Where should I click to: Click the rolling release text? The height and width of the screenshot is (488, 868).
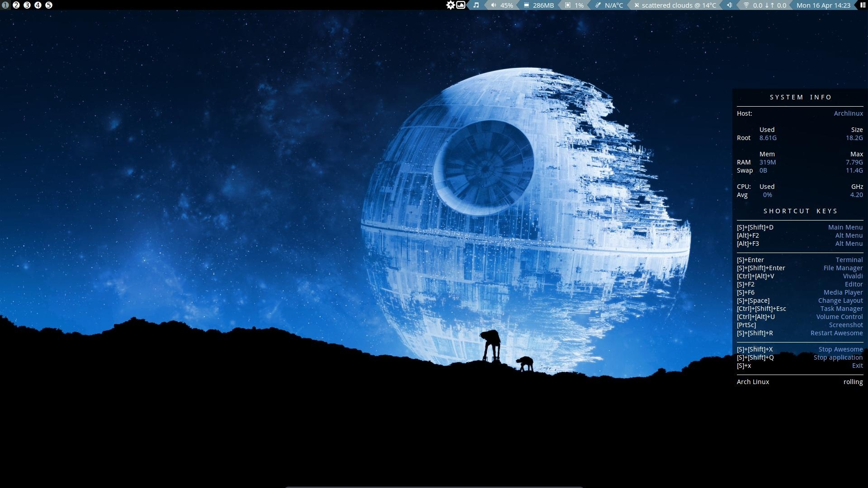853,382
